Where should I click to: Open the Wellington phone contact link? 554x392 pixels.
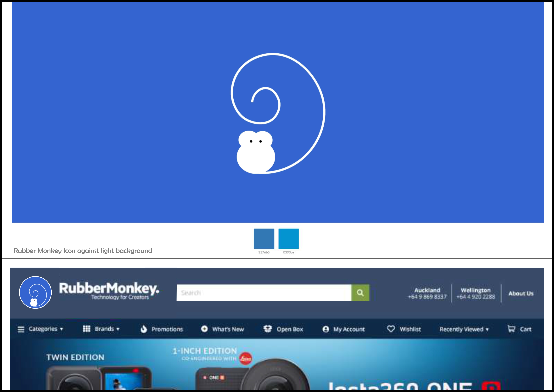point(476,293)
